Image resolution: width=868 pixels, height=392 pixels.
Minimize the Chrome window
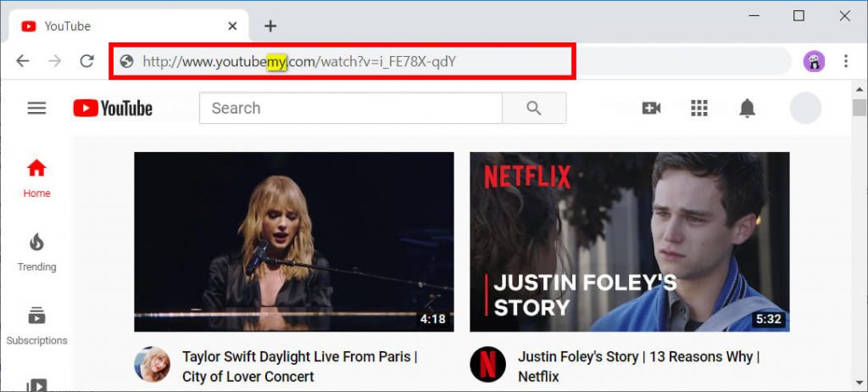[x=752, y=17]
